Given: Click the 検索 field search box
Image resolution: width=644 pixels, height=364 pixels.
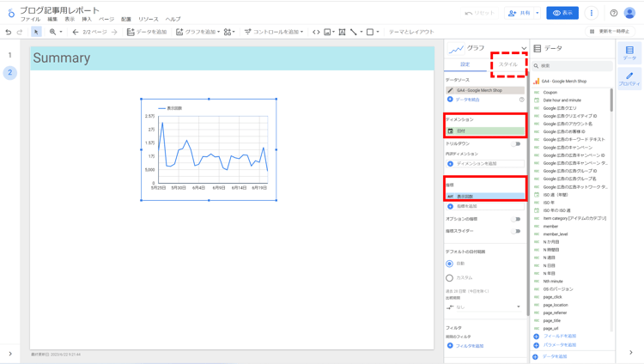Looking at the screenshot, I should pyautogui.click(x=571, y=65).
